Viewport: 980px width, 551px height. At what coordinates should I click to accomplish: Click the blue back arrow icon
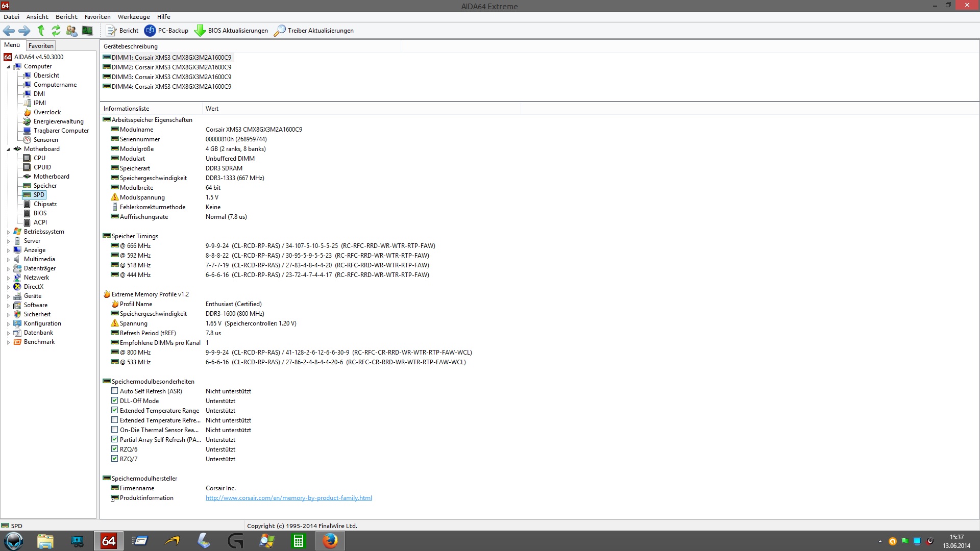(9, 31)
